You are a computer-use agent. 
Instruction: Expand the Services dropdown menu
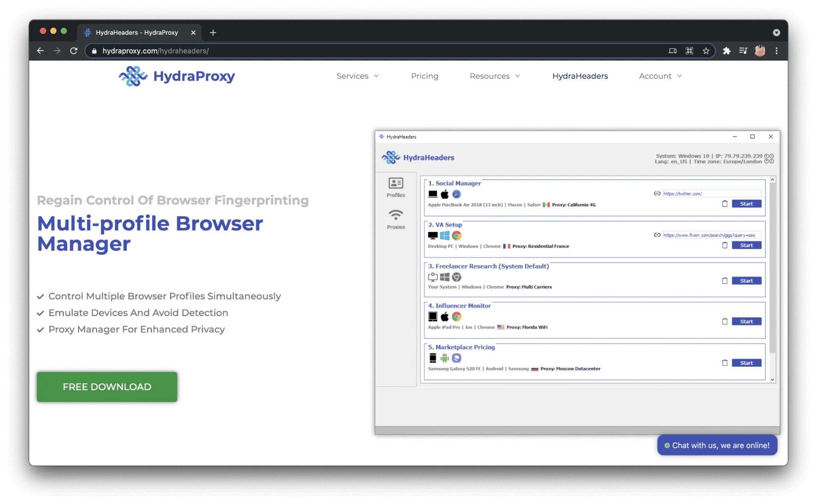click(x=358, y=76)
